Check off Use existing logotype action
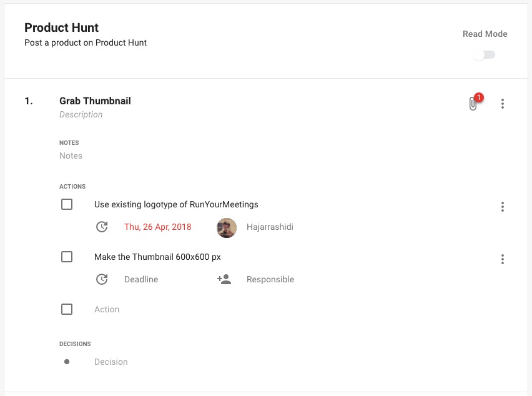This screenshot has height=396, width=532. (67, 204)
